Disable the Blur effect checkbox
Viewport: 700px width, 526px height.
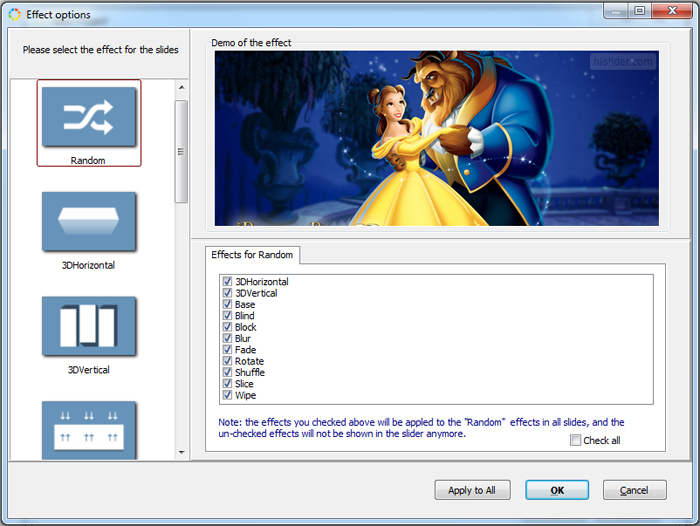pyautogui.click(x=227, y=338)
